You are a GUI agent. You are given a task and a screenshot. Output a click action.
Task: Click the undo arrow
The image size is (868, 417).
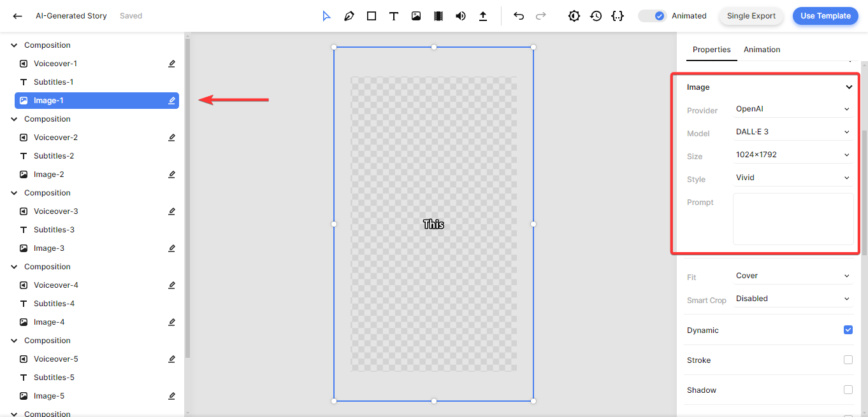(x=519, y=16)
